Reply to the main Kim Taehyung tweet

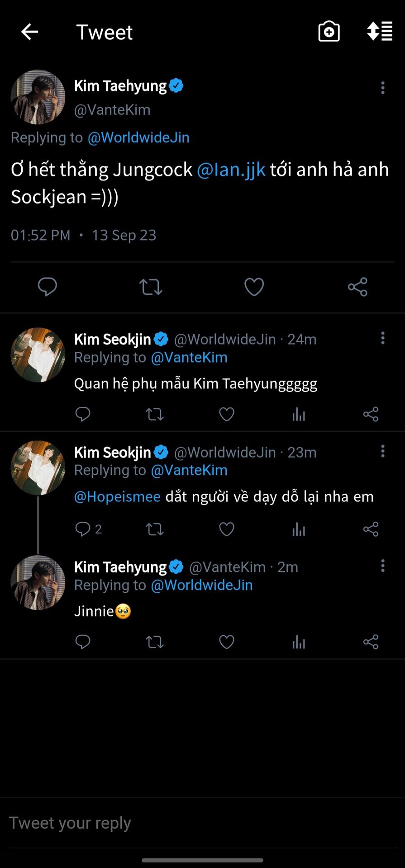point(47,287)
